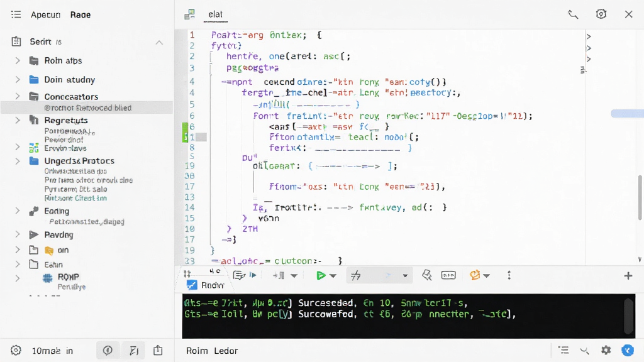Image resolution: width=644 pixels, height=362 pixels.
Task: Expand the Pavdng node arrow
Action: (x=18, y=234)
